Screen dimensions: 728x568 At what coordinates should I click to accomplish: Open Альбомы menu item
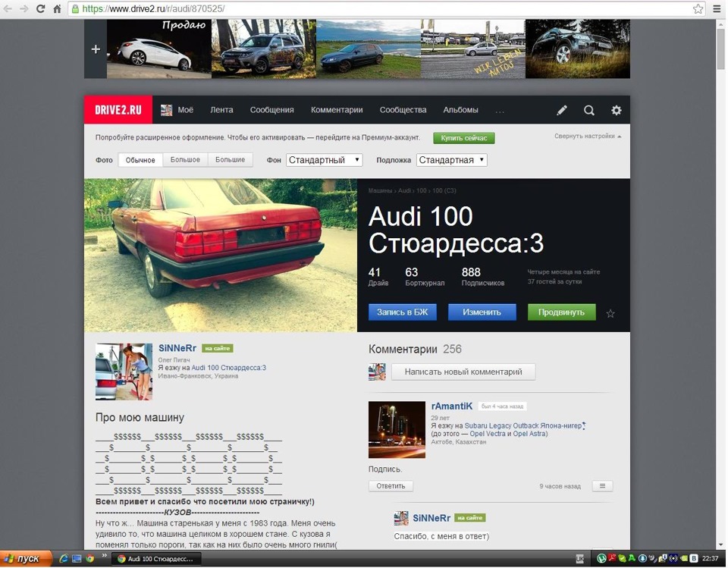click(x=460, y=110)
